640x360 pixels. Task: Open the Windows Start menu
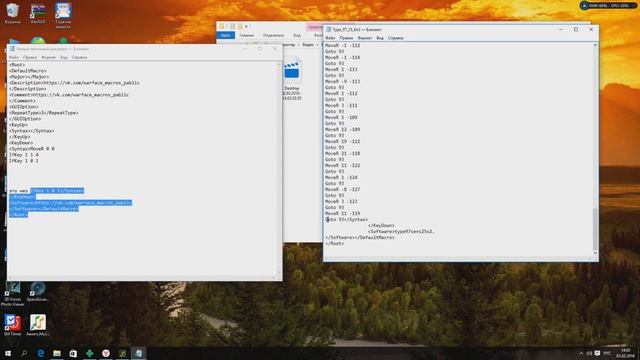[8, 353]
